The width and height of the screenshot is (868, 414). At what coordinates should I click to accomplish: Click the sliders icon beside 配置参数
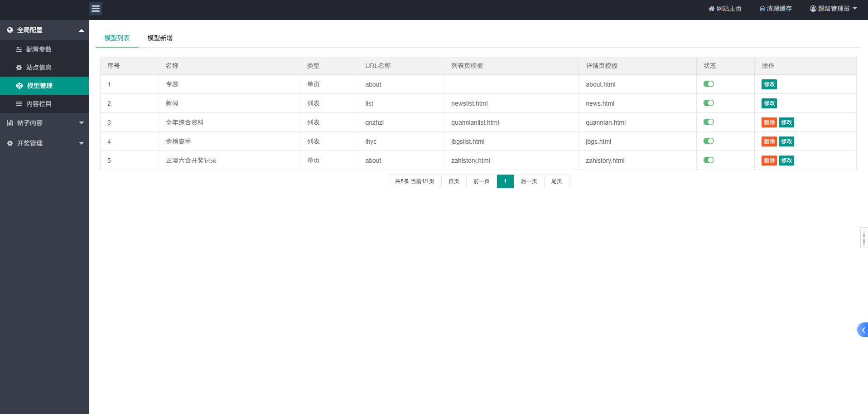tap(19, 49)
